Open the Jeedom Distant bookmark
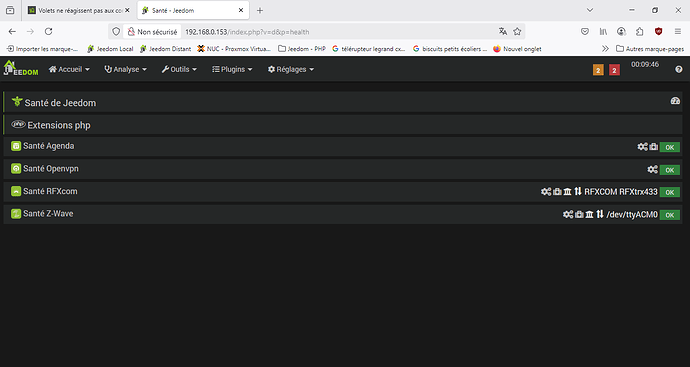 165,49
